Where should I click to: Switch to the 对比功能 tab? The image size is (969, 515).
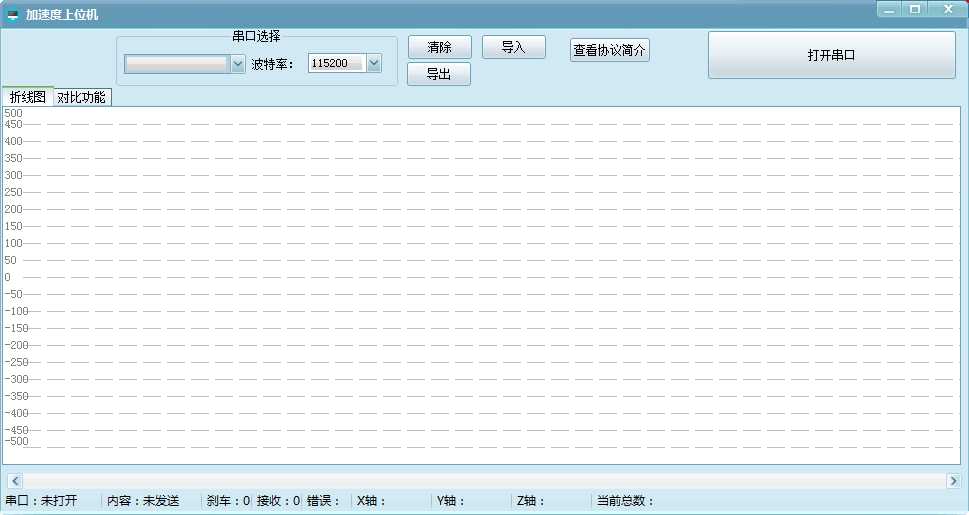click(x=82, y=98)
